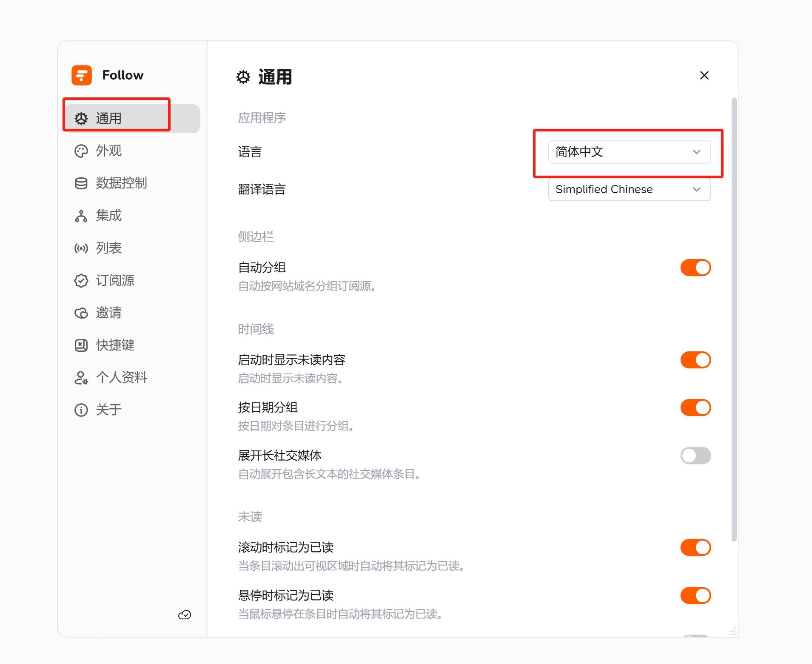Viewport: 812px width, 664px height.
Task: Enable the 展开长社交媒体 toggle
Action: tap(695, 456)
